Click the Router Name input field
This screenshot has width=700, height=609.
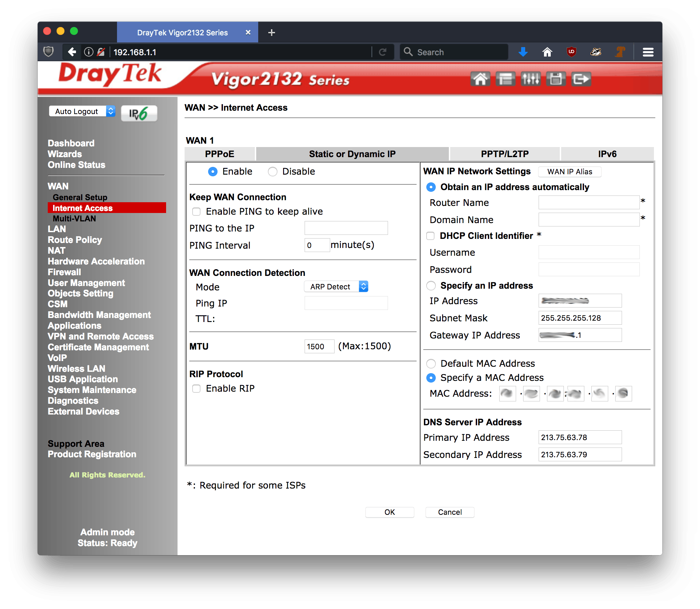(589, 203)
